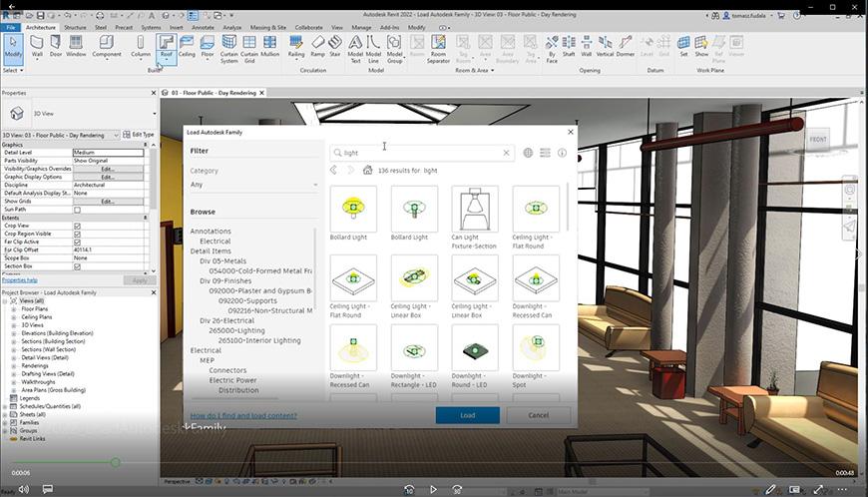This screenshot has width=868, height=497.
Task: Expand Families node in Project Browser
Action: (x=5, y=422)
